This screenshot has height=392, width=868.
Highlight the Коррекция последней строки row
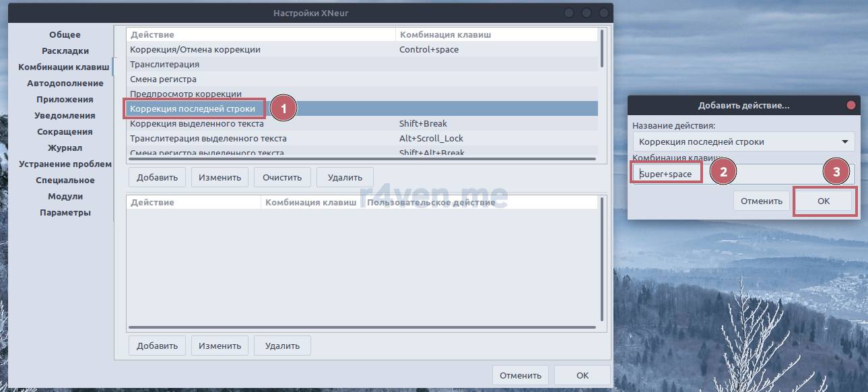coord(193,108)
